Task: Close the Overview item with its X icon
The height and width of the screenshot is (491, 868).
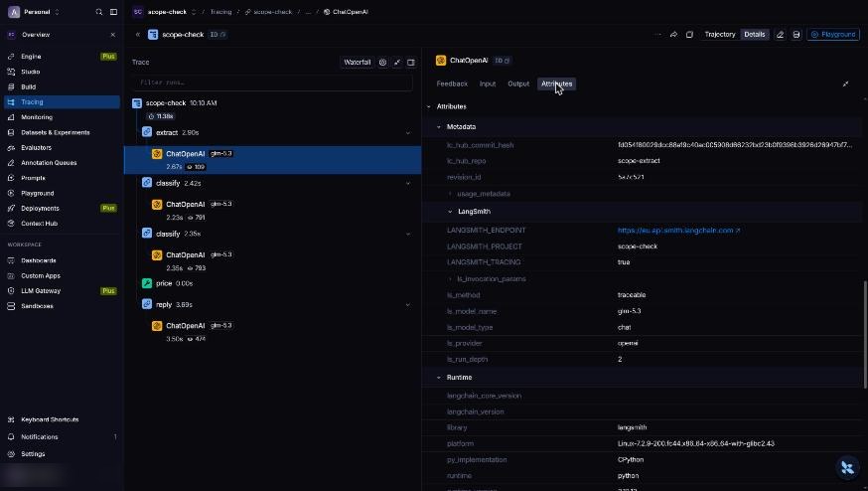Action: [x=113, y=35]
